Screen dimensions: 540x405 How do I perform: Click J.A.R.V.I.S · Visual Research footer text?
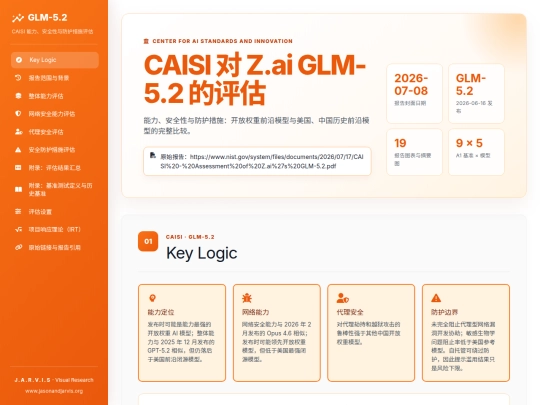pyautogui.click(x=54, y=380)
